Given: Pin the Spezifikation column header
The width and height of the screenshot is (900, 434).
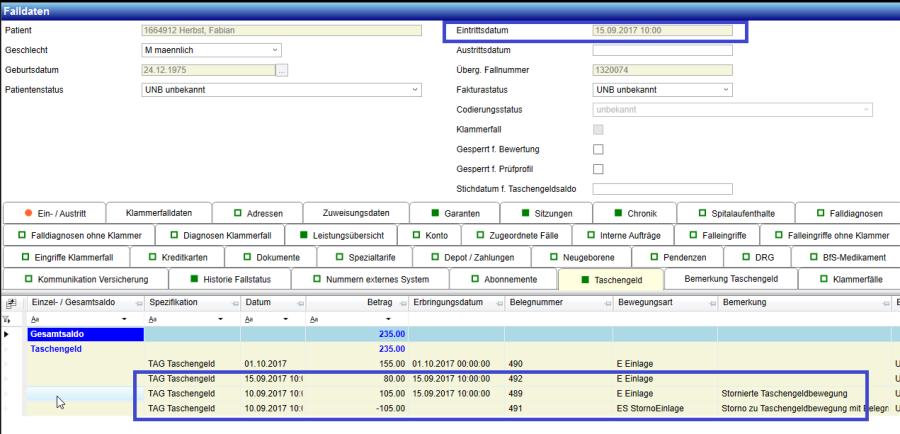Looking at the screenshot, I should click(231, 302).
